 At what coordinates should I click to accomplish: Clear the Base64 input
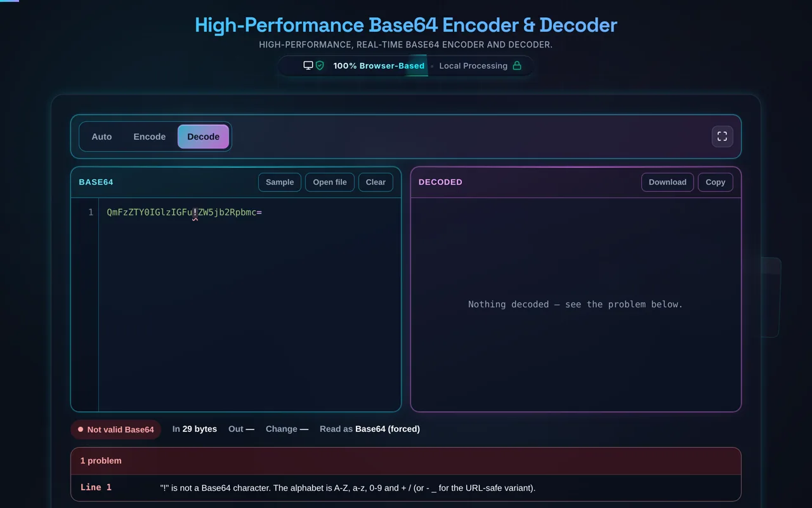pos(376,182)
